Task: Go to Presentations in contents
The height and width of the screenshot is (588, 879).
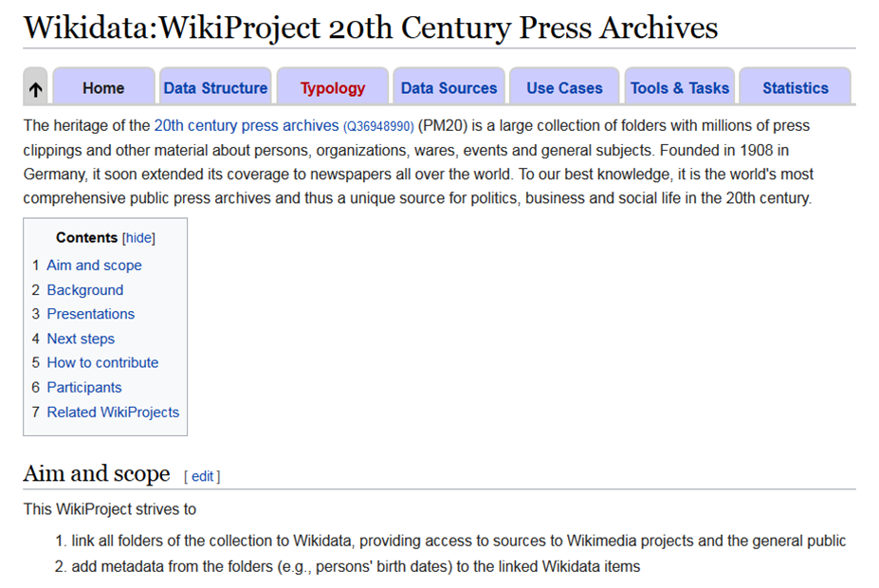Action: 91,314
